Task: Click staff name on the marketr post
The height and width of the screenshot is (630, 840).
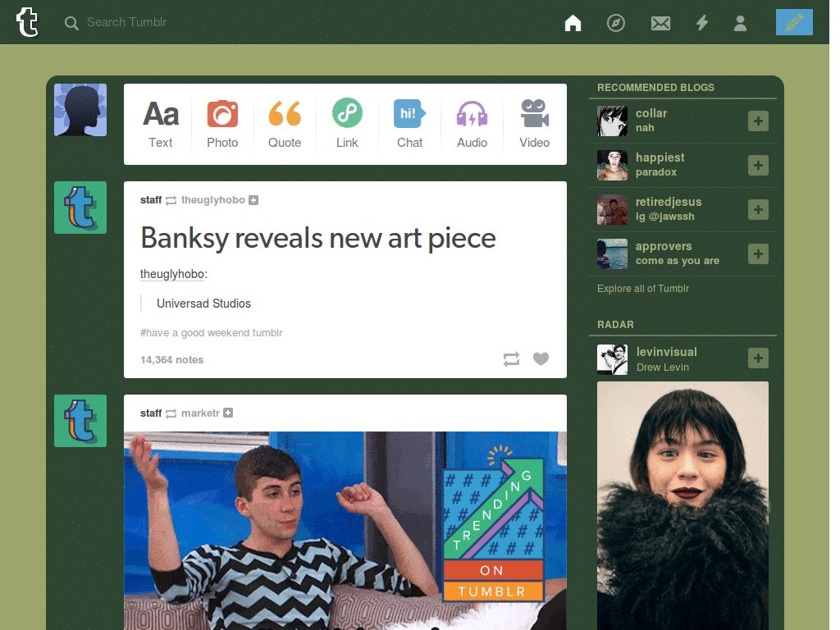Action: pyautogui.click(x=151, y=413)
